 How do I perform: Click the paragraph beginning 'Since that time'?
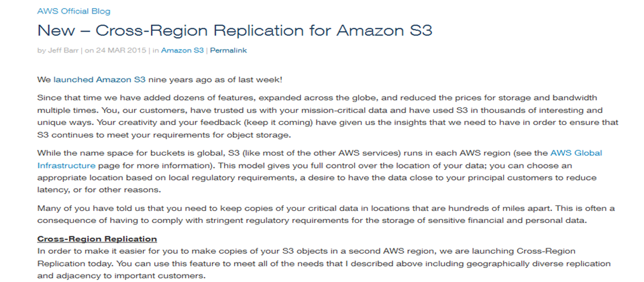point(328,116)
